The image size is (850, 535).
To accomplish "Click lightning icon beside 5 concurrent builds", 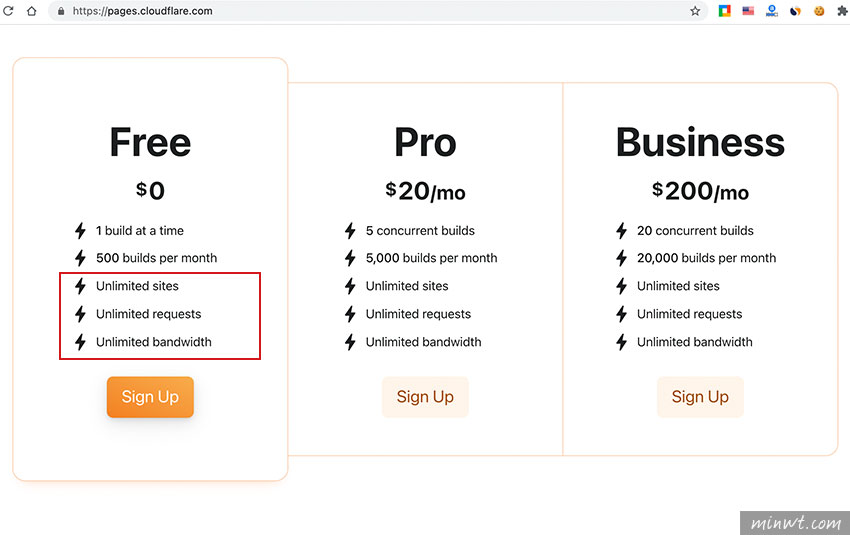I will (x=350, y=230).
